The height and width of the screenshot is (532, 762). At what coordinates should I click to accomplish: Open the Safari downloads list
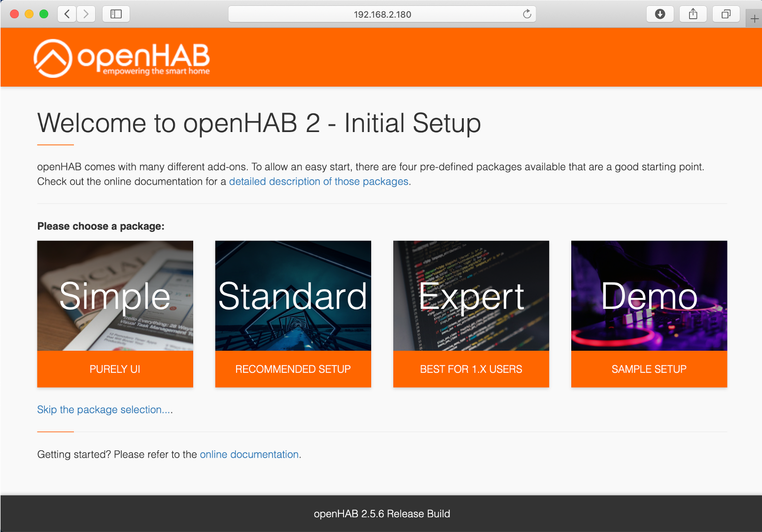(660, 14)
